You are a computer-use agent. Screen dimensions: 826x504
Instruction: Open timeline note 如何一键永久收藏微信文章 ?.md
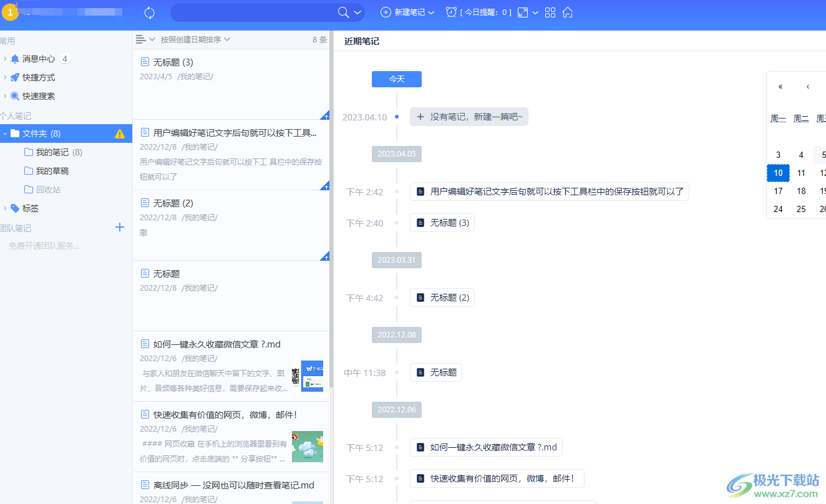487,447
